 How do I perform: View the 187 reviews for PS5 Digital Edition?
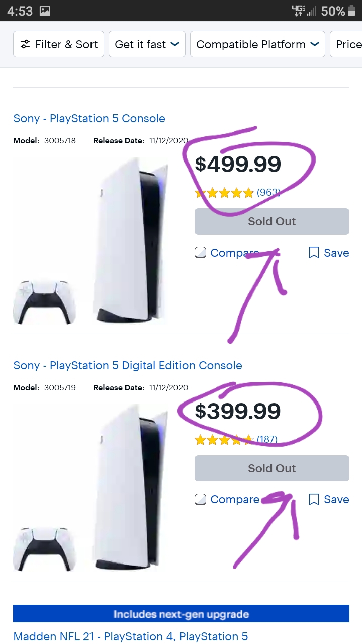point(267,439)
